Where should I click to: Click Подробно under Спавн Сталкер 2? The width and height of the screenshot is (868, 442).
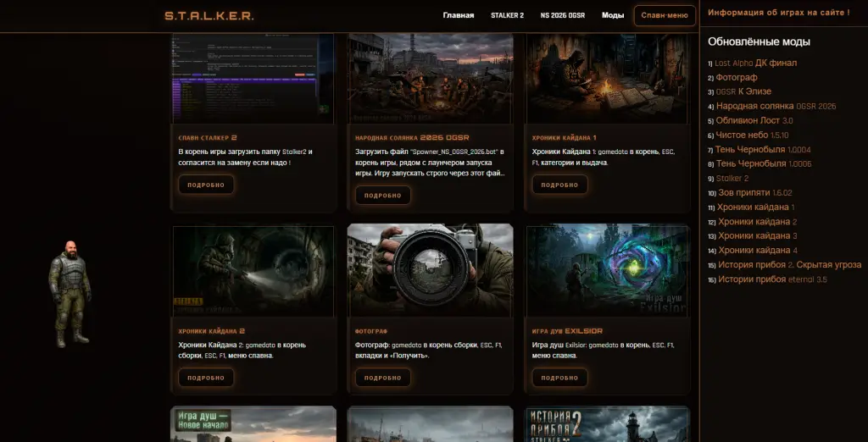coord(206,185)
